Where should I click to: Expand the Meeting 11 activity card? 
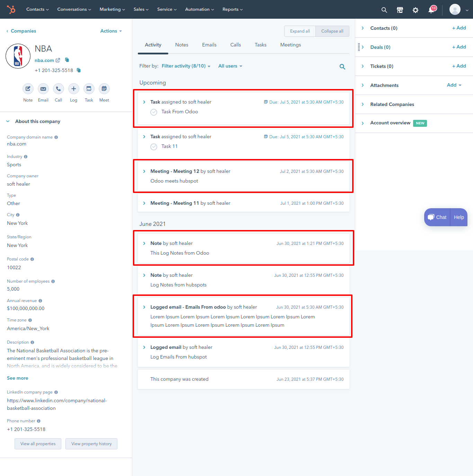coord(144,203)
